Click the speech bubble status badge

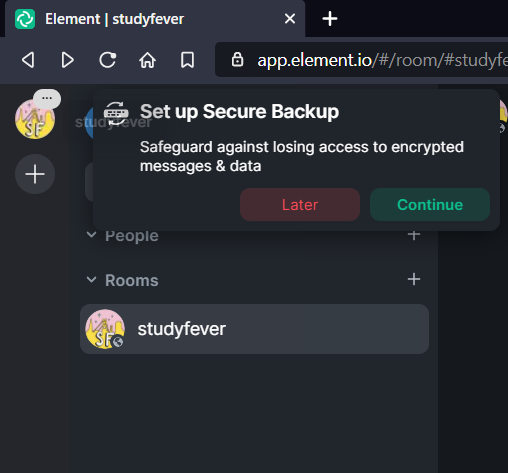tap(47, 99)
